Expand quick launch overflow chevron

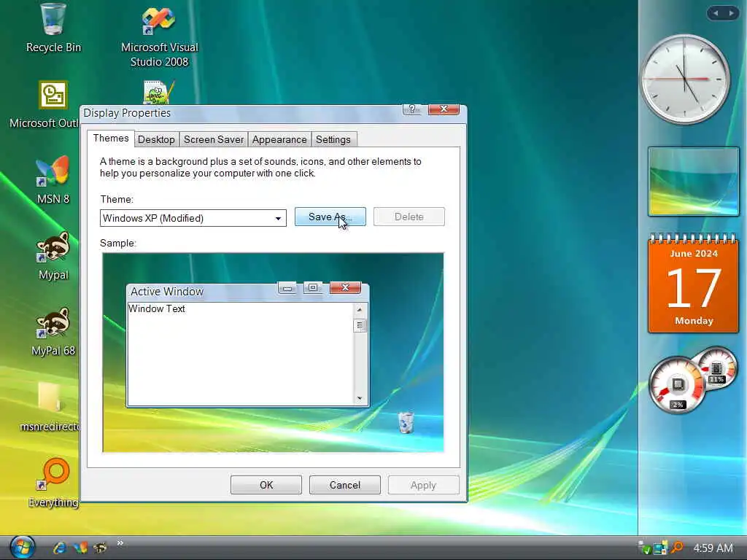tap(120, 542)
